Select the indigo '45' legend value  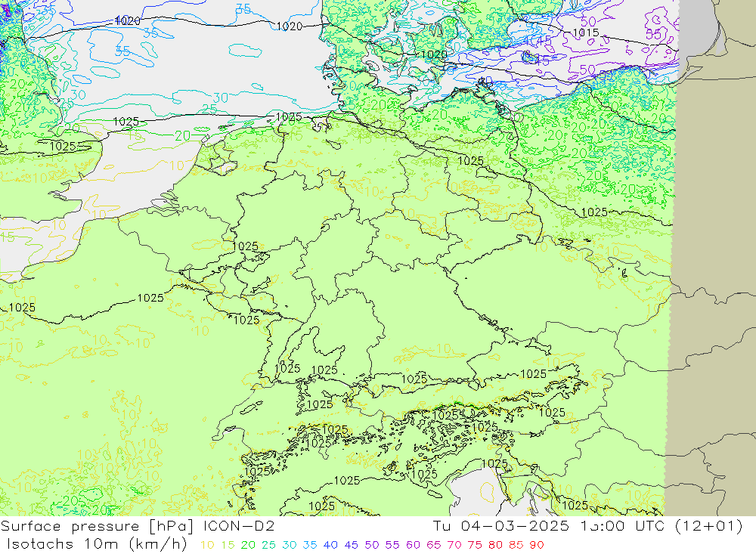click(352, 545)
